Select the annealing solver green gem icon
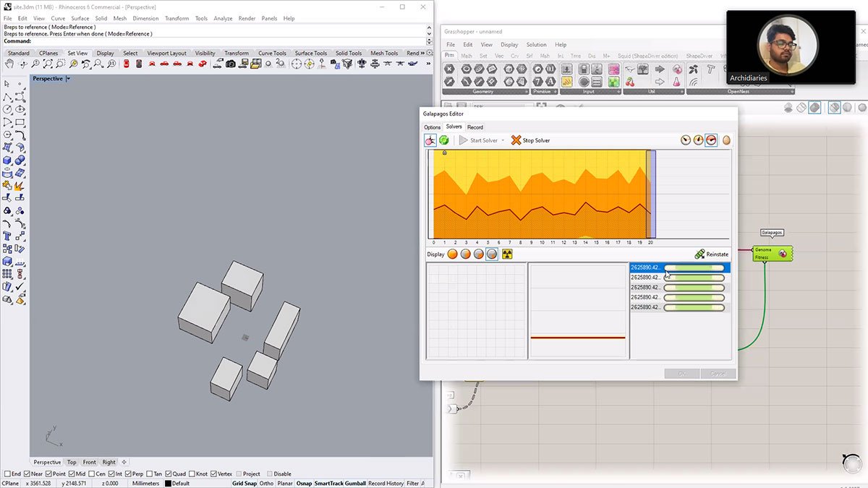The height and width of the screenshot is (488, 868). (x=443, y=140)
